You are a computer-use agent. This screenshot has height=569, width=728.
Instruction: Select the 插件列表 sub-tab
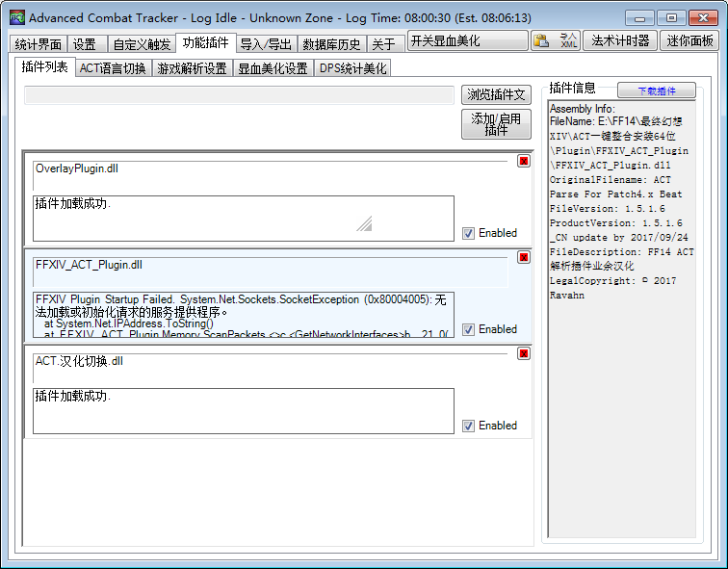point(45,66)
